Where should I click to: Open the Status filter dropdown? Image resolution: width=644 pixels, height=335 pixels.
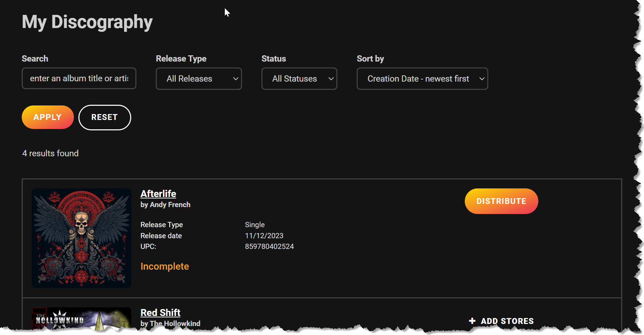tap(299, 78)
